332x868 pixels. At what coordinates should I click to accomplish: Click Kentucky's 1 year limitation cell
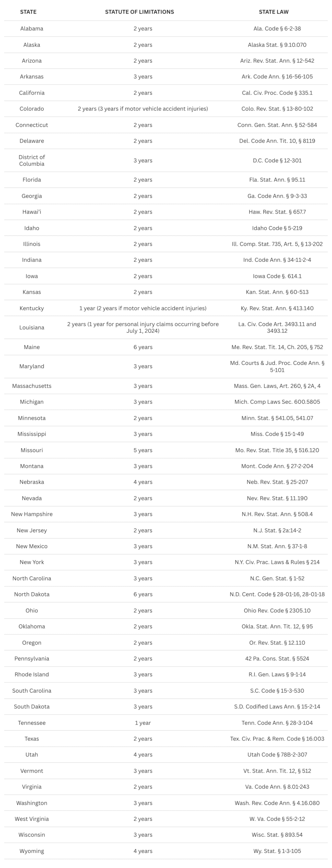tap(143, 308)
